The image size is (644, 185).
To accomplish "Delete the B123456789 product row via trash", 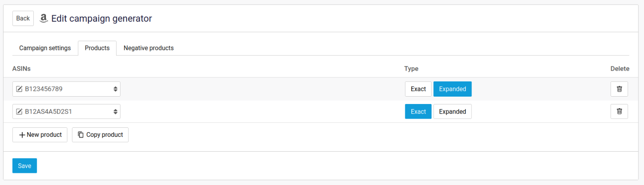I will point(619,89).
